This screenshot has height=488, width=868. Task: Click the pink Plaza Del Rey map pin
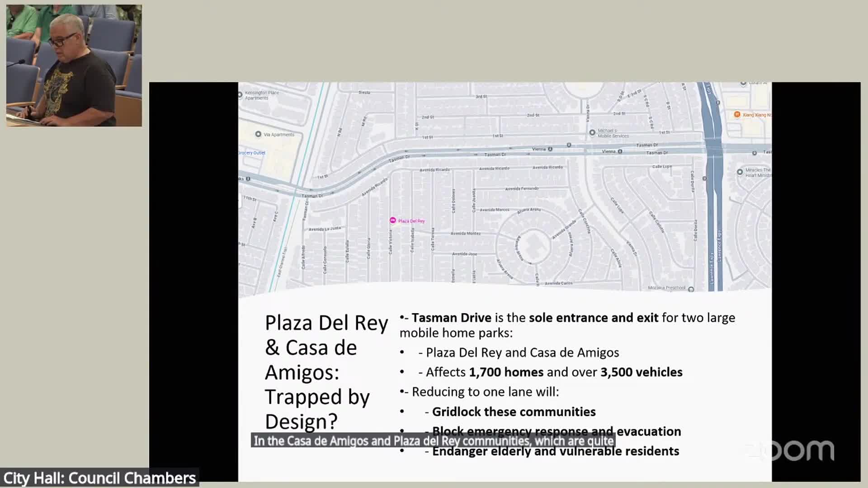(x=393, y=221)
